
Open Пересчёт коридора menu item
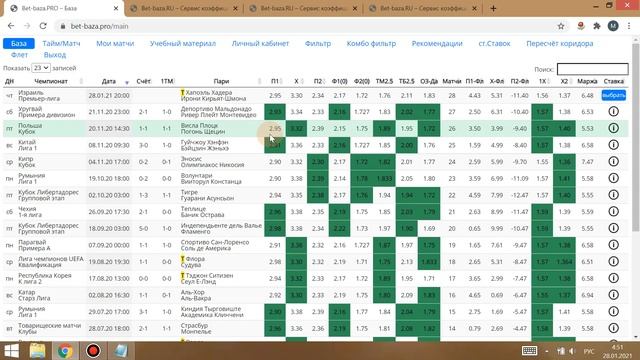click(560, 43)
